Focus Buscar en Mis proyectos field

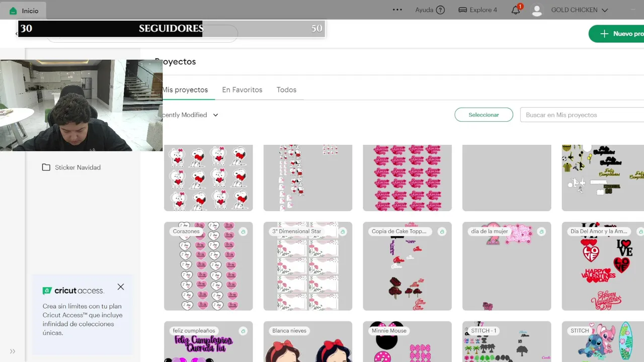582,115
